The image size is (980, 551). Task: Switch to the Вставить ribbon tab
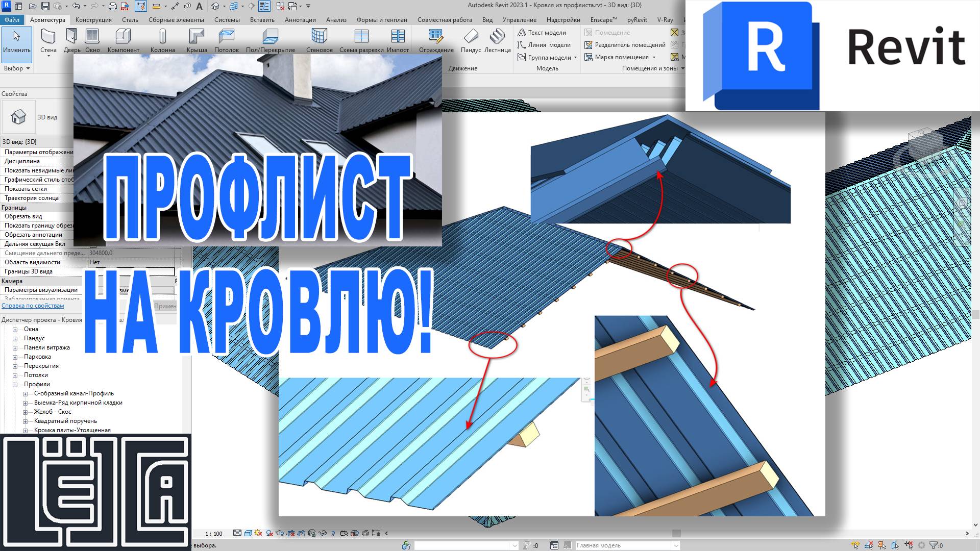262,20
